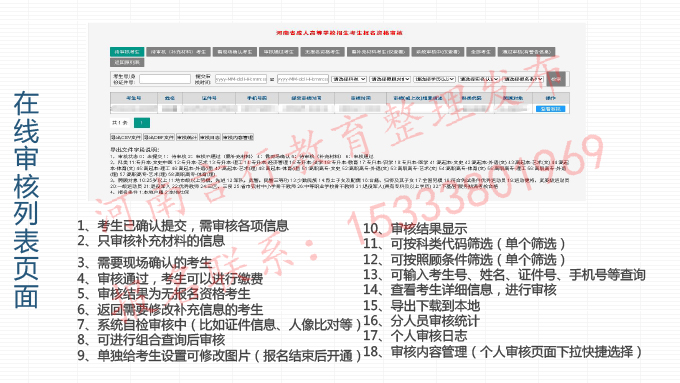
Task: Click note line 4、审核通过，考生可以进行缴费
Action: pos(170,278)
